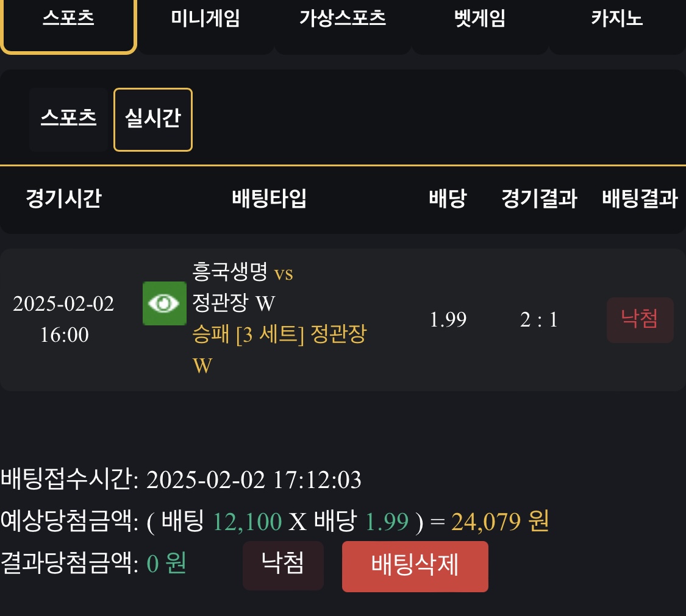
Task: Click the 배당 column header
Action: point(448,199)
